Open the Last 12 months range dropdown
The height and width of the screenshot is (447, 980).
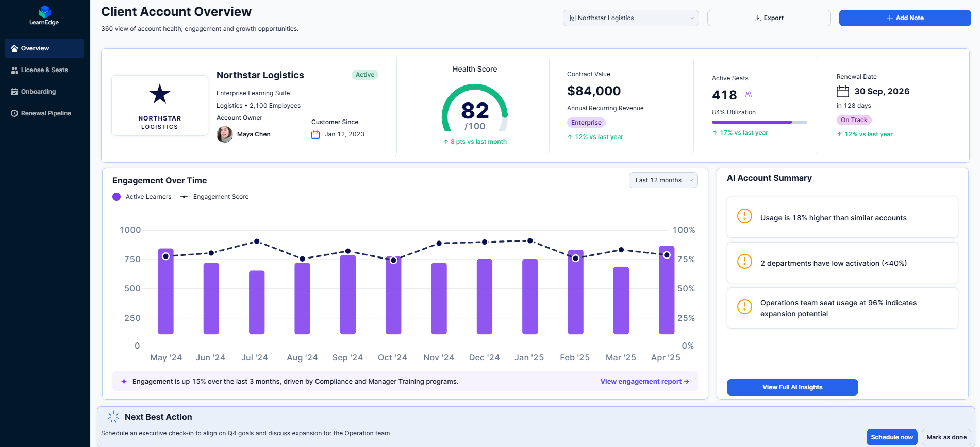coord(663,180)
